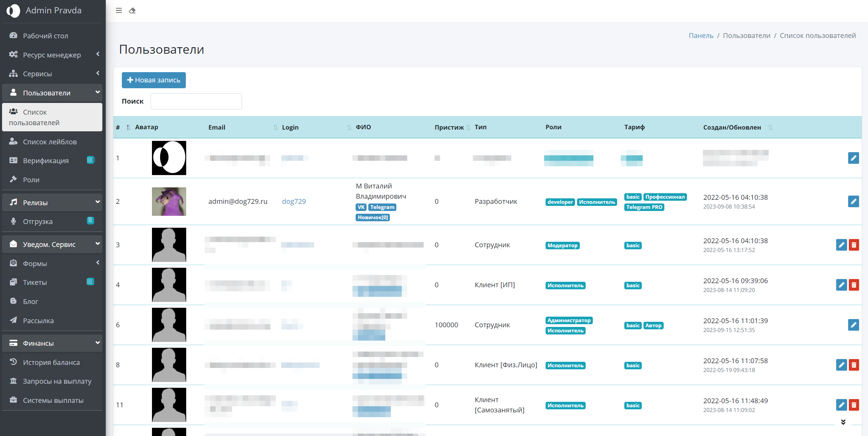Screen dimensions: 868x436
Task: Click the double chevron scroll-down icon
Action: 843,422
